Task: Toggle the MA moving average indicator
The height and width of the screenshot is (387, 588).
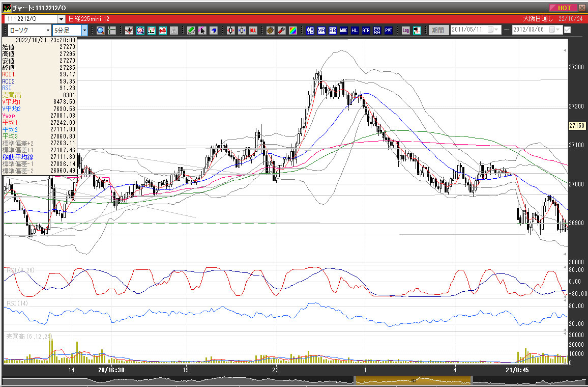Action: click(321, 31)
